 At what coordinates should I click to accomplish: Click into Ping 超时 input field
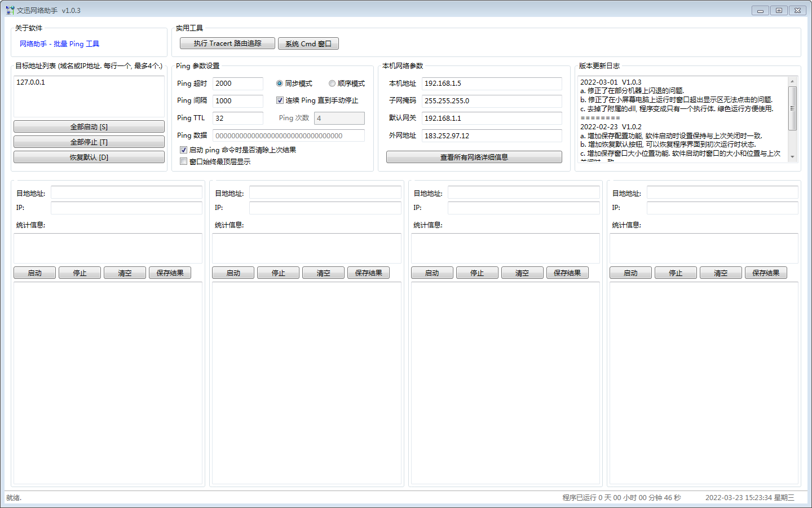point(237,84)
